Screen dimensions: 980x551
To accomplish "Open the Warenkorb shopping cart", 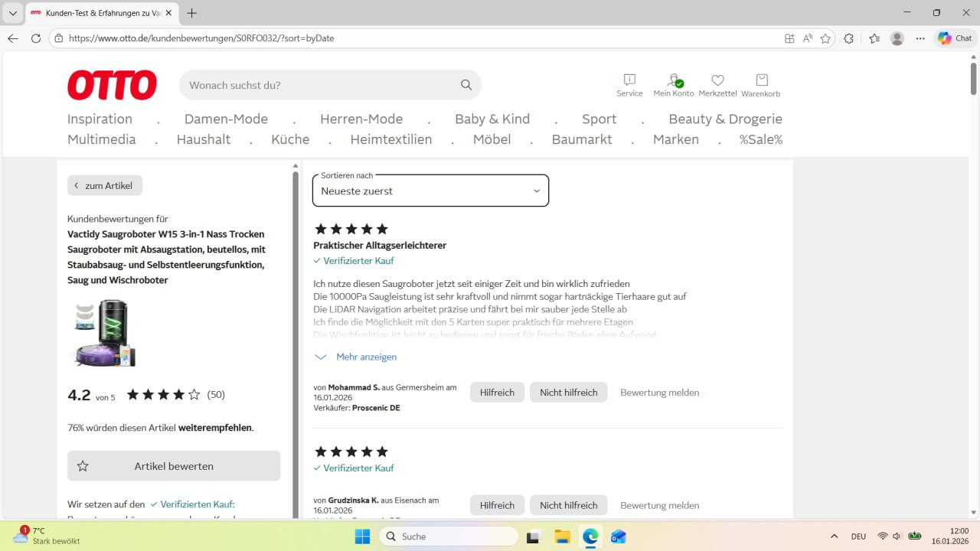I will pos(761,85).
